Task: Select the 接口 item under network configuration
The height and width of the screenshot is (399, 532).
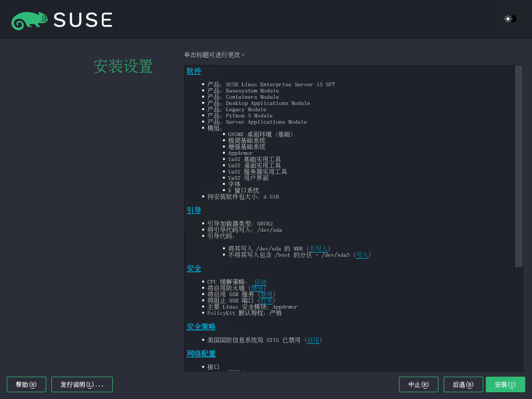Action: click(x=214, y=367)
